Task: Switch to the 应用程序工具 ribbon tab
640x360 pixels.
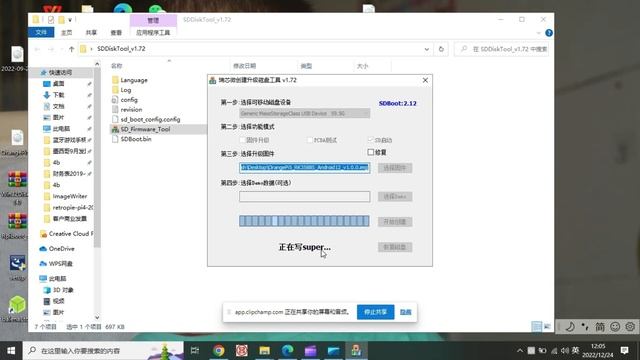Action: tap(153, 33)
